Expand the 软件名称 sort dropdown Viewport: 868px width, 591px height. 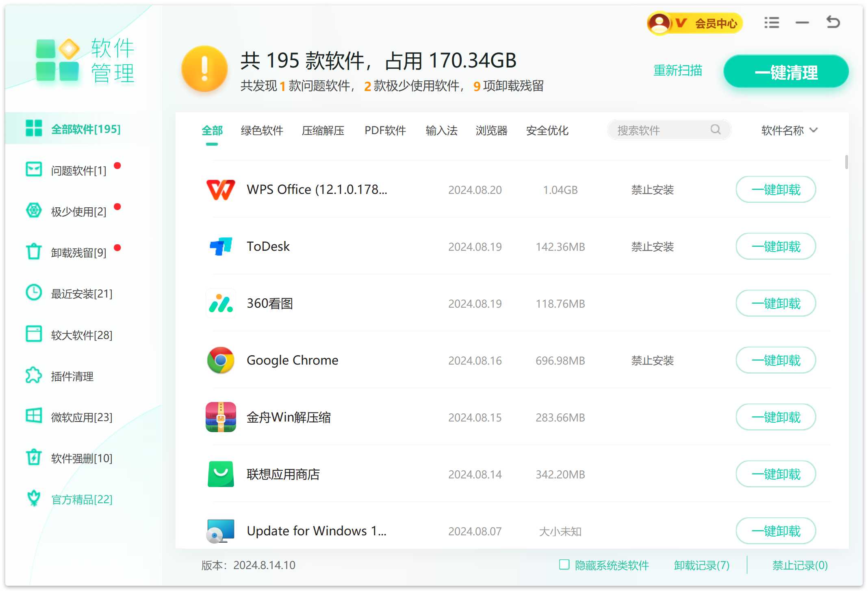point(789,130)
